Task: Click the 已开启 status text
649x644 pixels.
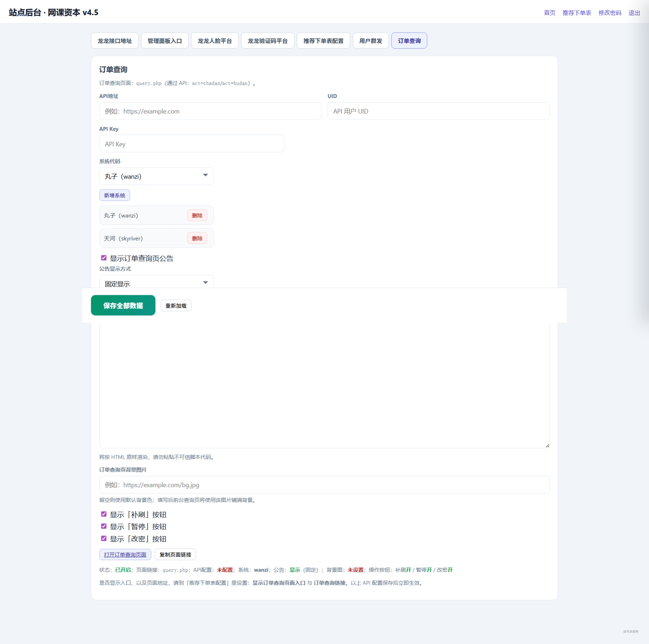Action: click(123, 570)
